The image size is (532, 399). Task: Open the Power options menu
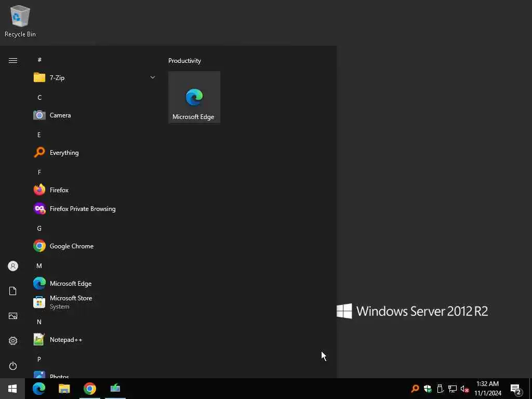click(13, 366)
